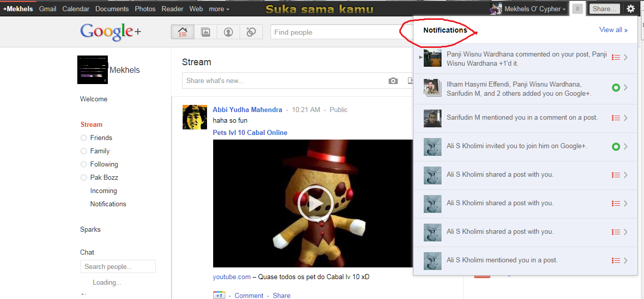Click the +1 button under the post

(x=219, y=295)
